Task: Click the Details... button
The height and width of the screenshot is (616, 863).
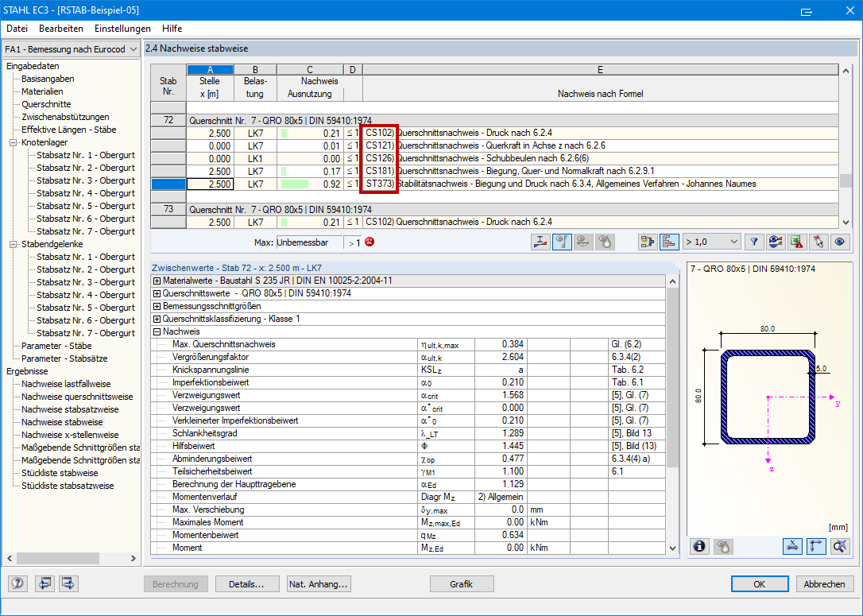Action: click(x=246, y=584)
